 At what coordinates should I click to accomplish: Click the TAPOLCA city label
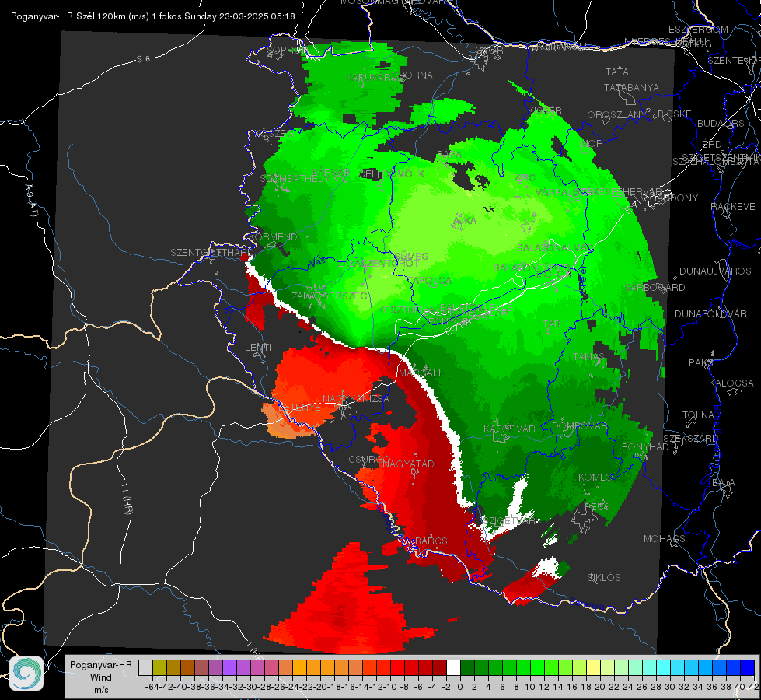[x=430, y=280]
